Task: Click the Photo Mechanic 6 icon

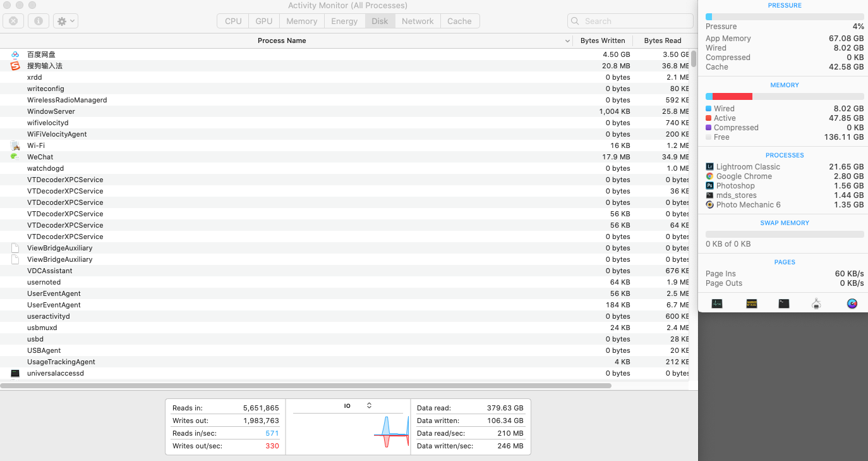Action: point(709,205)
